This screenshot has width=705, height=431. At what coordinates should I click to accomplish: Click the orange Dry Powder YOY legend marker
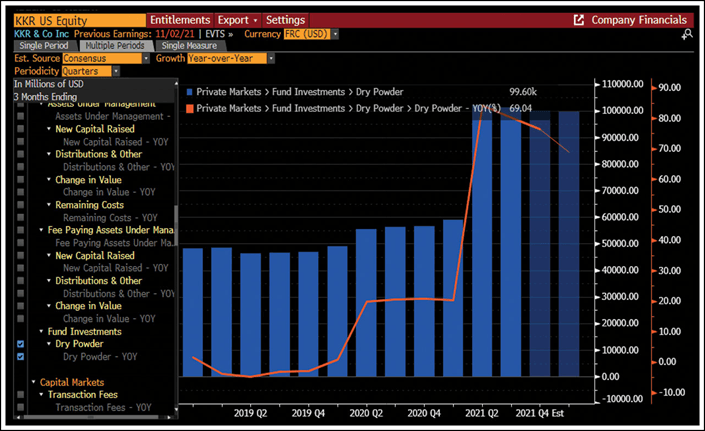188,106
